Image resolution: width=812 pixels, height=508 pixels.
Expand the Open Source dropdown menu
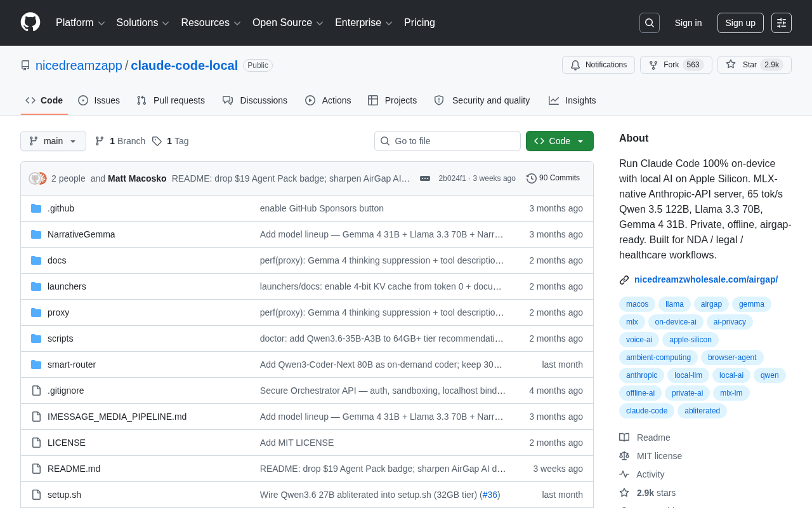point(288,23)
